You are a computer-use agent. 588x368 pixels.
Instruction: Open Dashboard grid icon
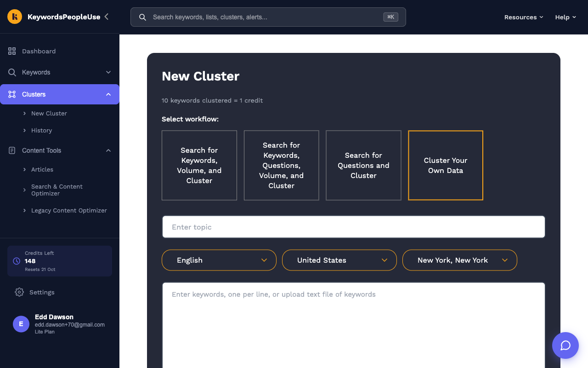coord(12,51)
